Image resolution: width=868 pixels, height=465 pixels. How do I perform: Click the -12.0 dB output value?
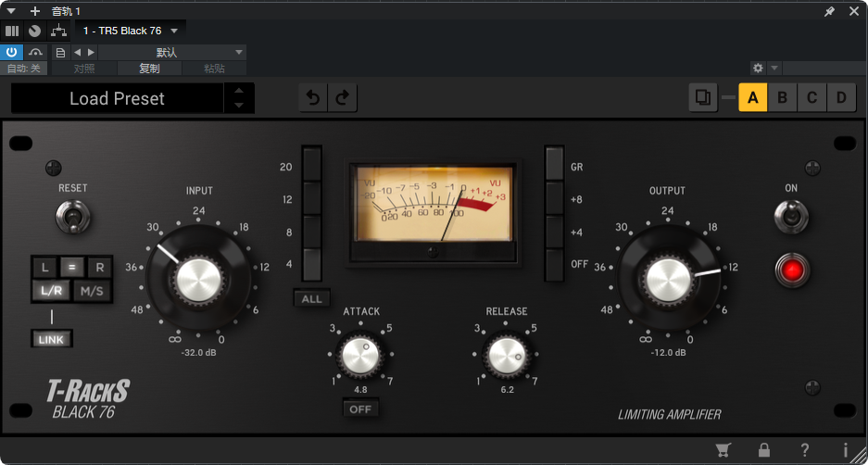[x=668, y=352]
